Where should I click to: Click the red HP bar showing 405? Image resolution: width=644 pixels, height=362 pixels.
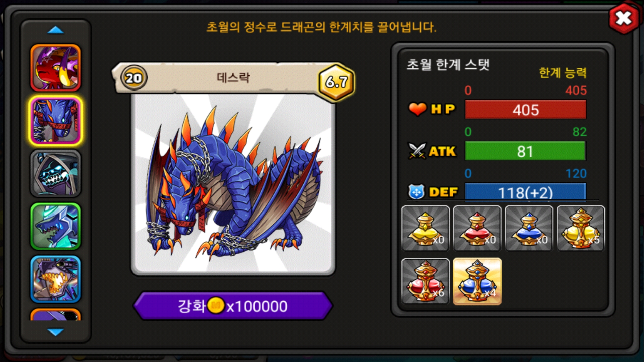coord(525,110)
